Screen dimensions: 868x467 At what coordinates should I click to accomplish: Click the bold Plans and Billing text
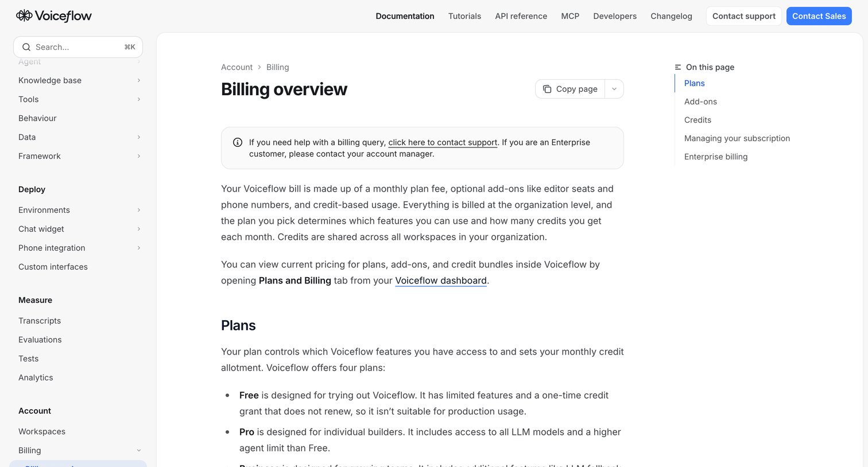tap(295, 281)
